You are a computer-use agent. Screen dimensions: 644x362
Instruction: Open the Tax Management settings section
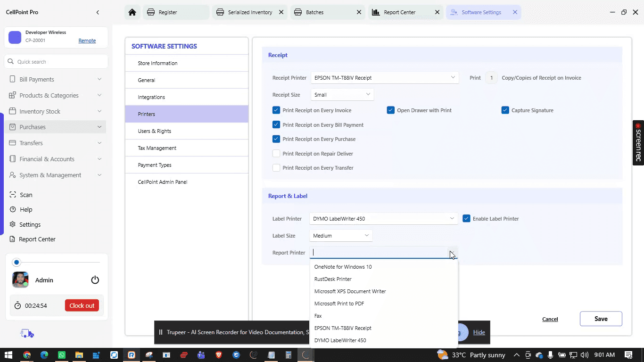(187, 148)
